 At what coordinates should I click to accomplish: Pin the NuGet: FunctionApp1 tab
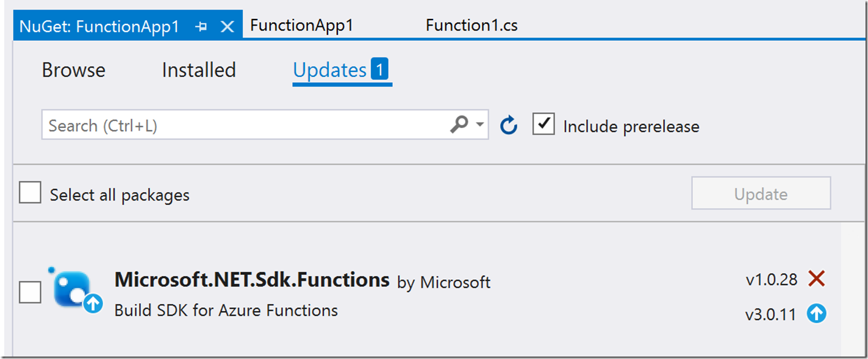click(201, 26)
